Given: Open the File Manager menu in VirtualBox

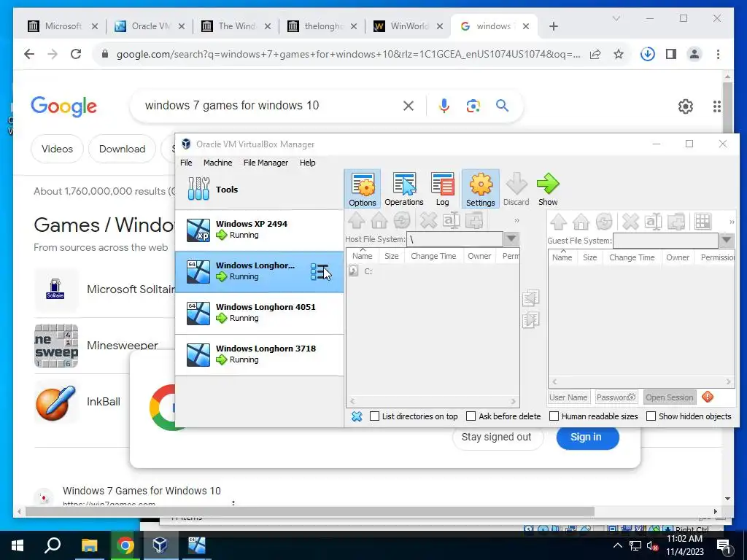Looking at the screenshot, I should tap(266, 163).
